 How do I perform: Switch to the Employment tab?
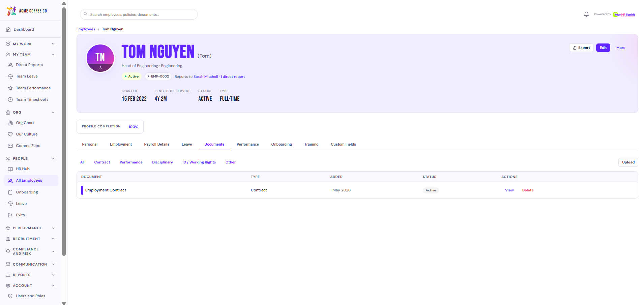[x=121, y=144]
